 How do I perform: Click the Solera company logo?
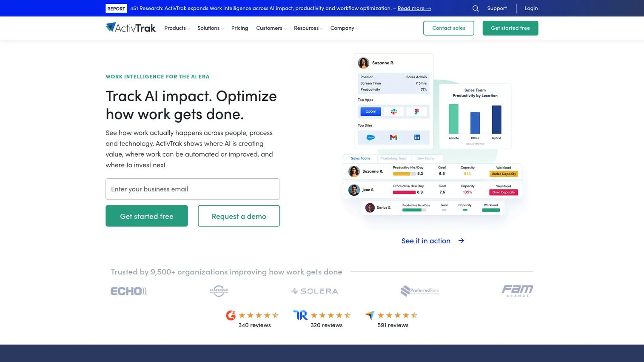coord(315,291)
